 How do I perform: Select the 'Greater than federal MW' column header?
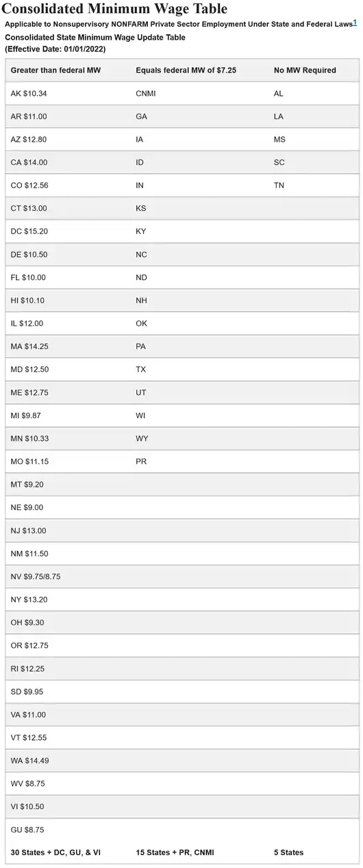pyautogui.click(x=55, y=71)
